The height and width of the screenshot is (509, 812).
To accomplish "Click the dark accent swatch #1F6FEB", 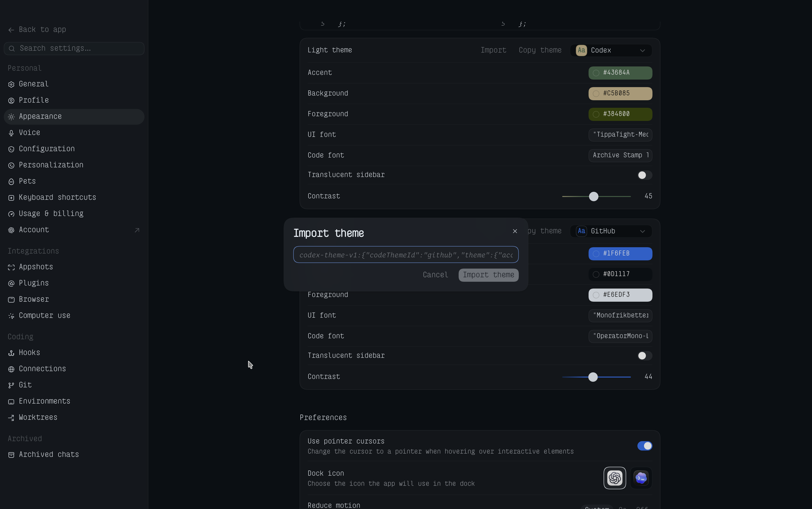I will coord(620,254).
